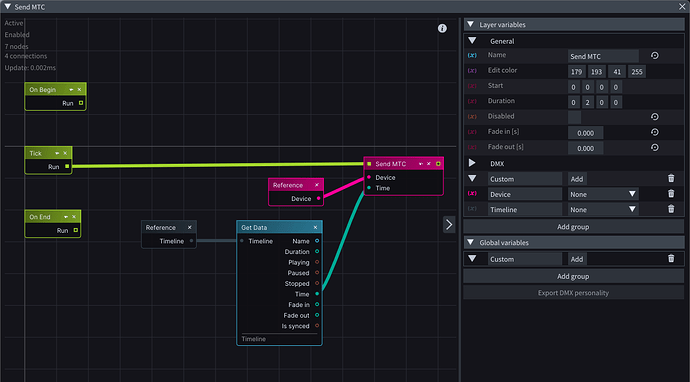Delete the Timeline variable using its trash icon
The width and height of the screenshot is (690, 382).
coord(671,209)
